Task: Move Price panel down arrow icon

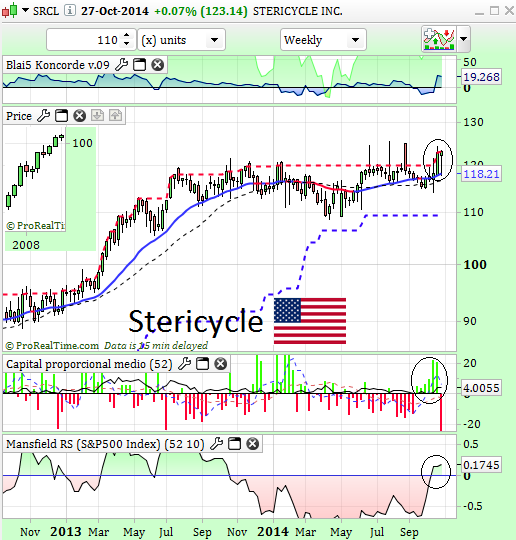Action: [x=97, y=115]
